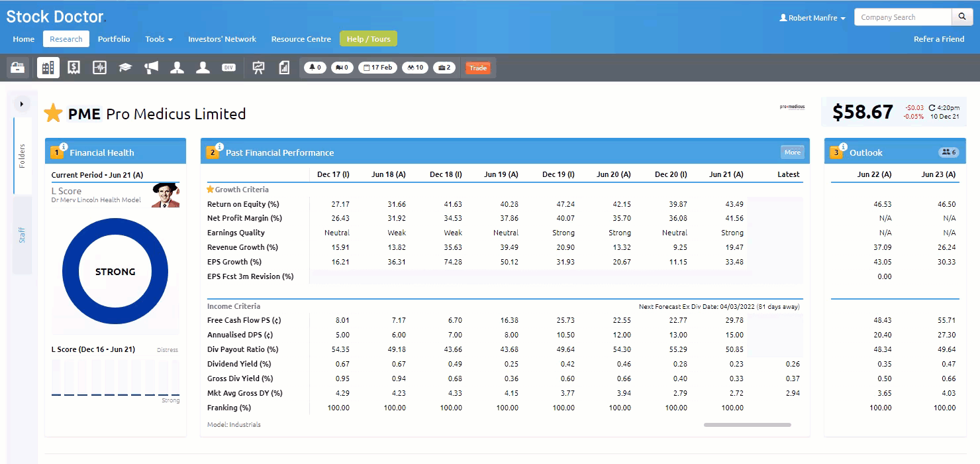Click the Next Forecast Ex Div Date text
The image size is (980, 464).
point(719,307)
